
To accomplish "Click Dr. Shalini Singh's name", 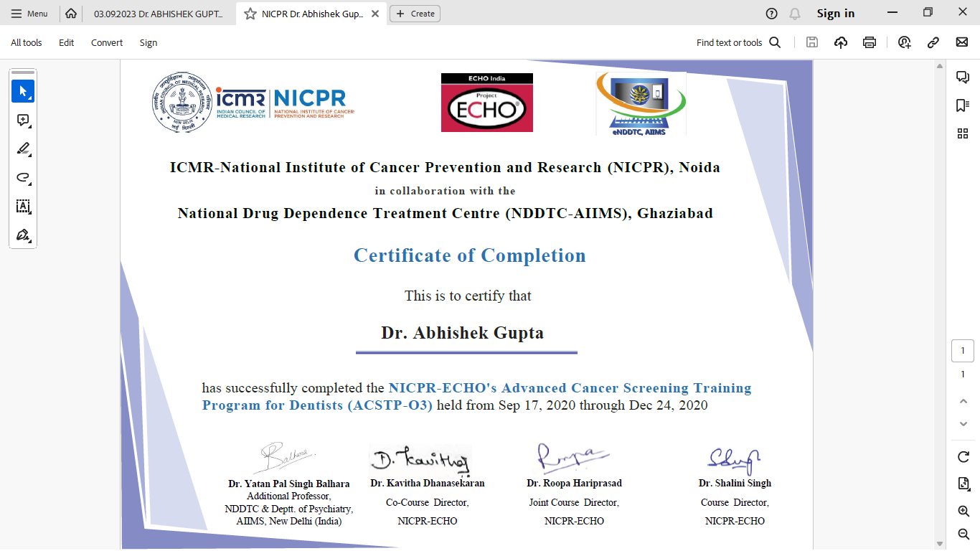I will pos(735,484).
